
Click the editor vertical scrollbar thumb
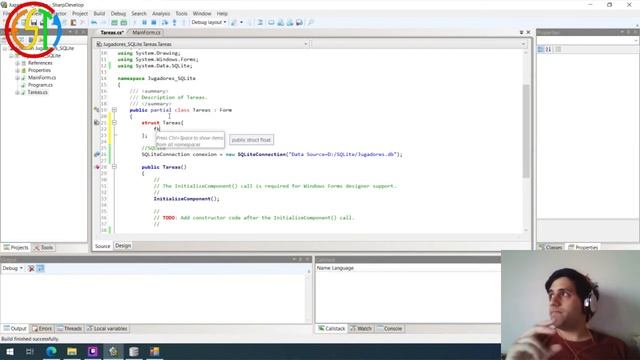(x=526, y=131)
